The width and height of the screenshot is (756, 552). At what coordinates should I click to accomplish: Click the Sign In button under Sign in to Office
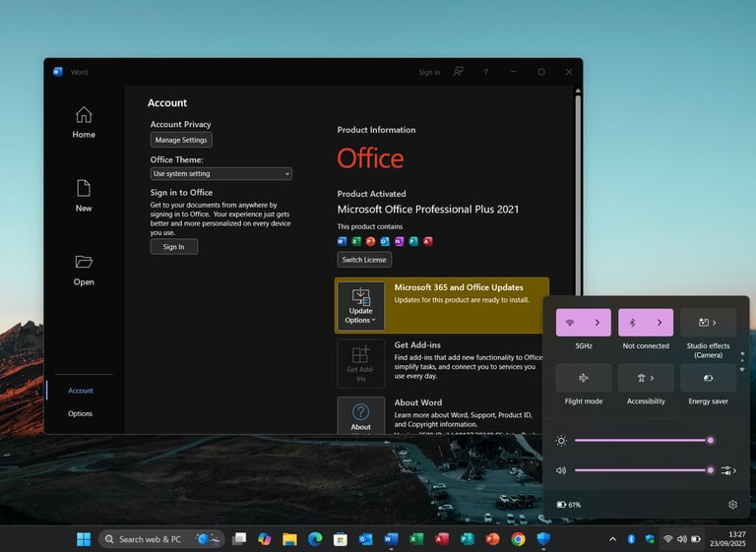click(x=173, y=247)
